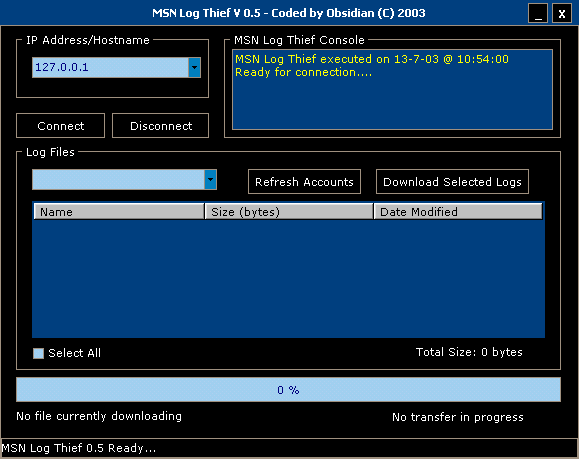Open the IP Address/Hostname dropdown arrow
Viewport: 579px width, 459px height.
pyautogui.click(x=195, y=68)
